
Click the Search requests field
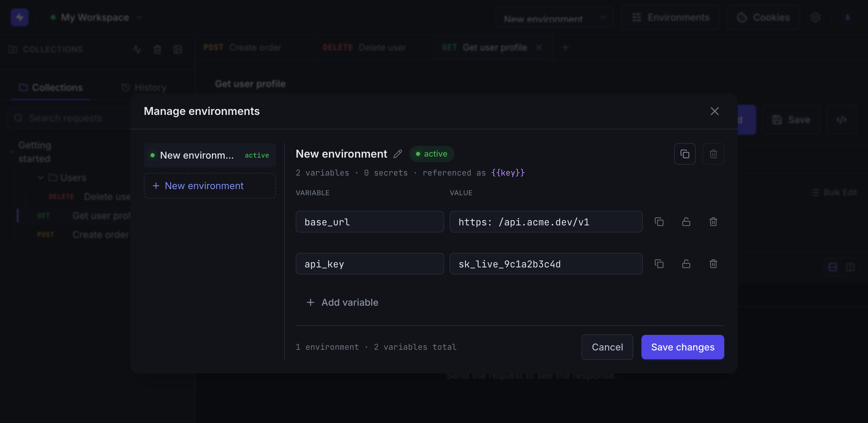point(69,118)
